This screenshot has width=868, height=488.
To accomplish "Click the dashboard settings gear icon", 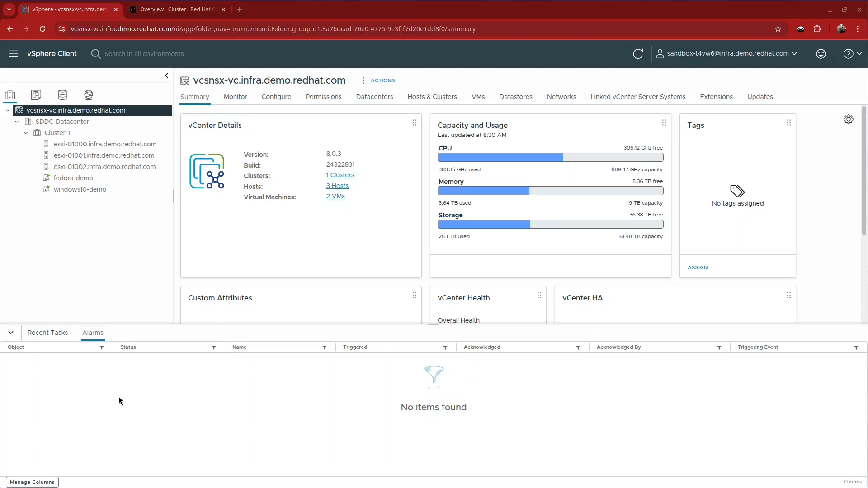I will pos(849,119).
